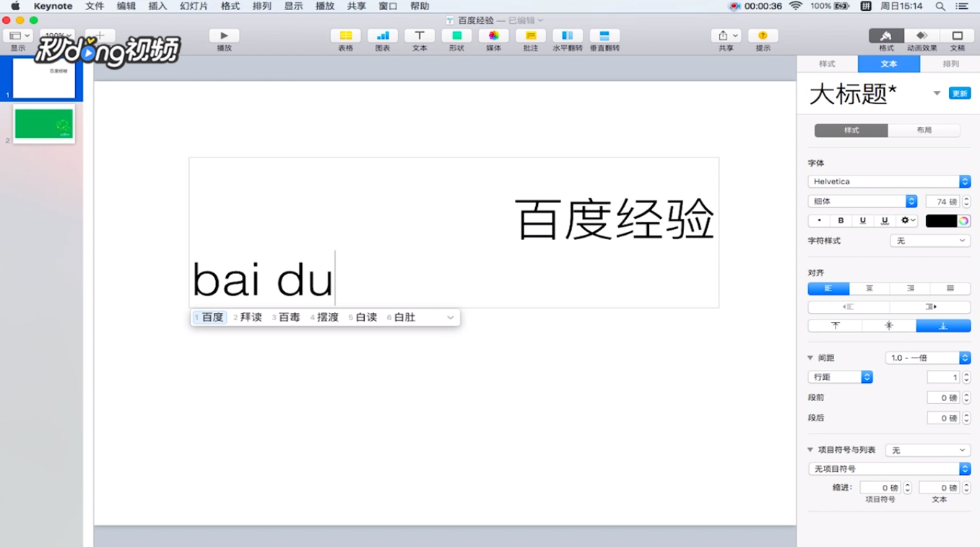Toggle bold text formatting
This screenshot has height=547, width=980.
point(841,220)
